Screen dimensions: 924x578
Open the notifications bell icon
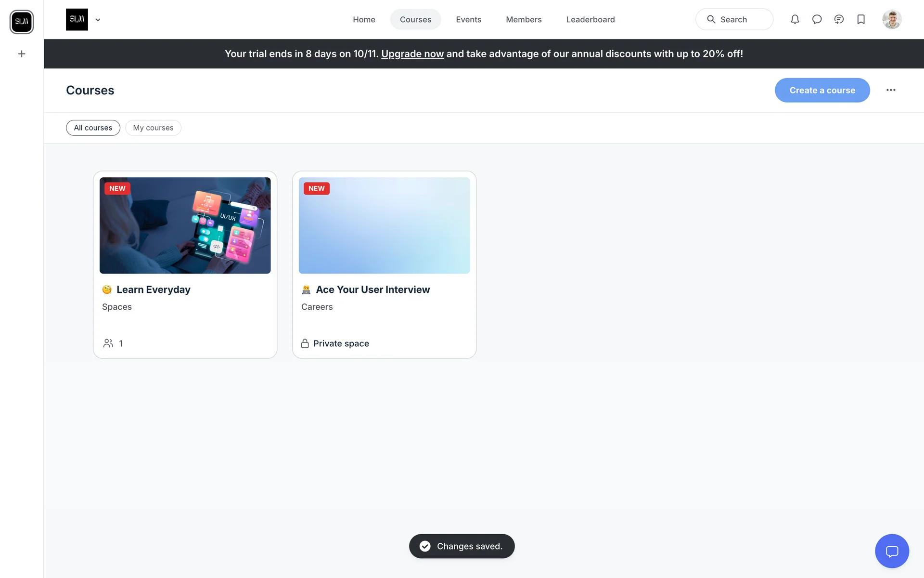[x=795, y=19]
